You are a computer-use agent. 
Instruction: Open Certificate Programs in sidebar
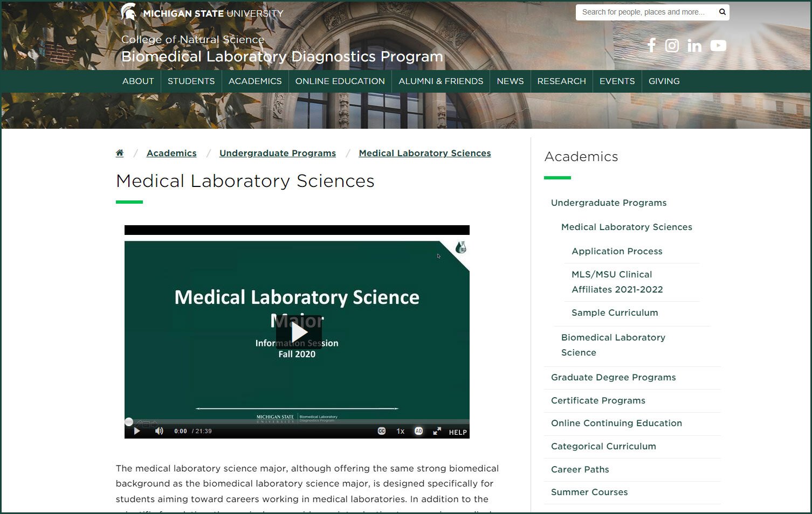click(598, 400)
